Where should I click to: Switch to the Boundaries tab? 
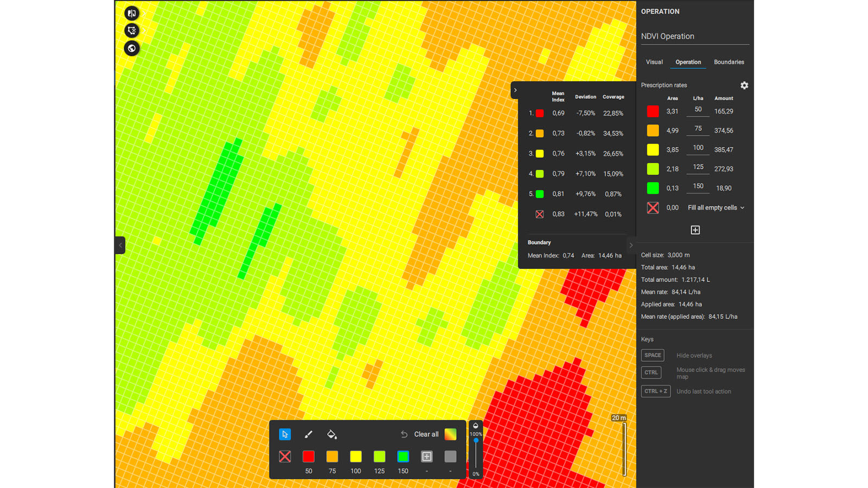click(729, 62)
